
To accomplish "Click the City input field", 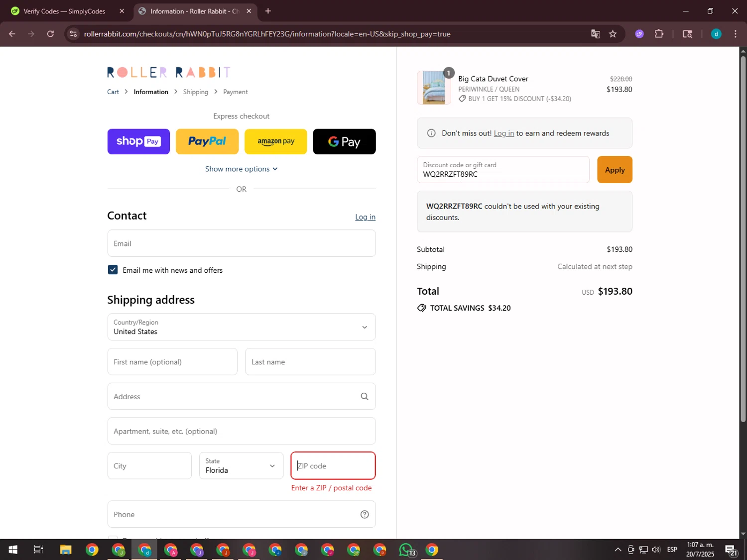I will 149,466.
